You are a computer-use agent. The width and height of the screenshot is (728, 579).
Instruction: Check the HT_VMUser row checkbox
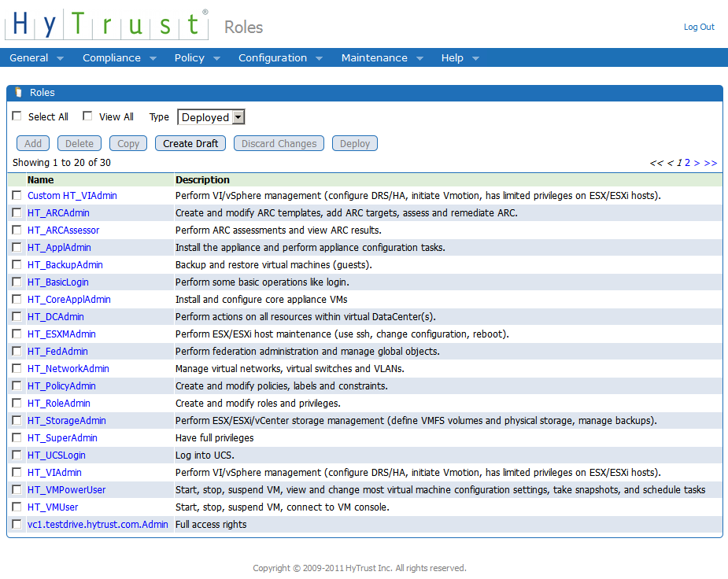[x=17, y=507]
